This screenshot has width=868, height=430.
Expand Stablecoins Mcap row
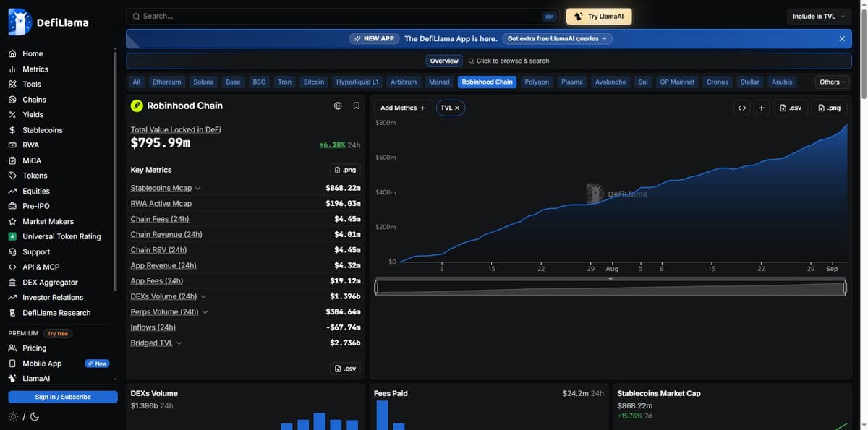198,189
